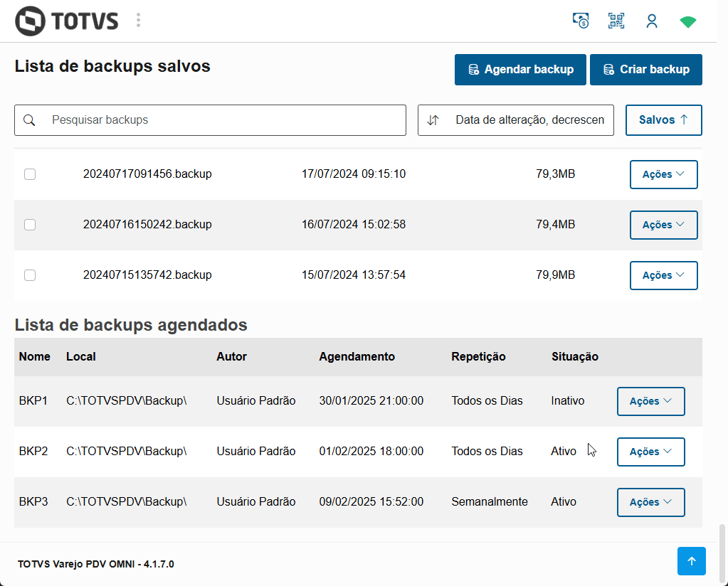
Task: Click the Criar backup button
Action: [x=645, y=70]
